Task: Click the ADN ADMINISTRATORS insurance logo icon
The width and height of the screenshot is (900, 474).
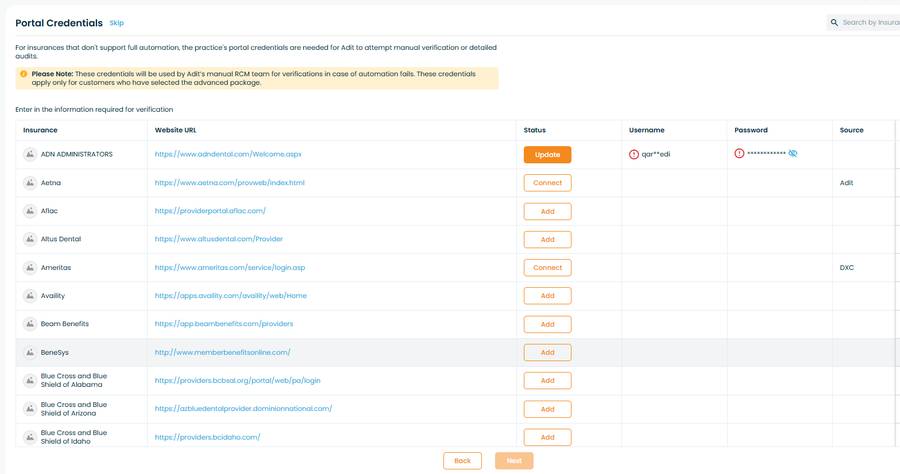Action: pyautogui.click(x=30, y=154)
